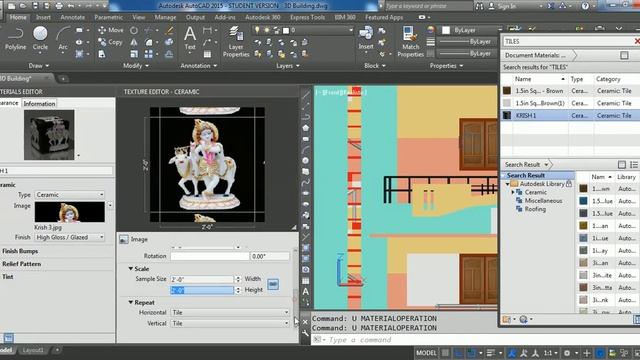640x360 pixels.
Task: Click the Rotate tool icon
Action: coord(134,31)
